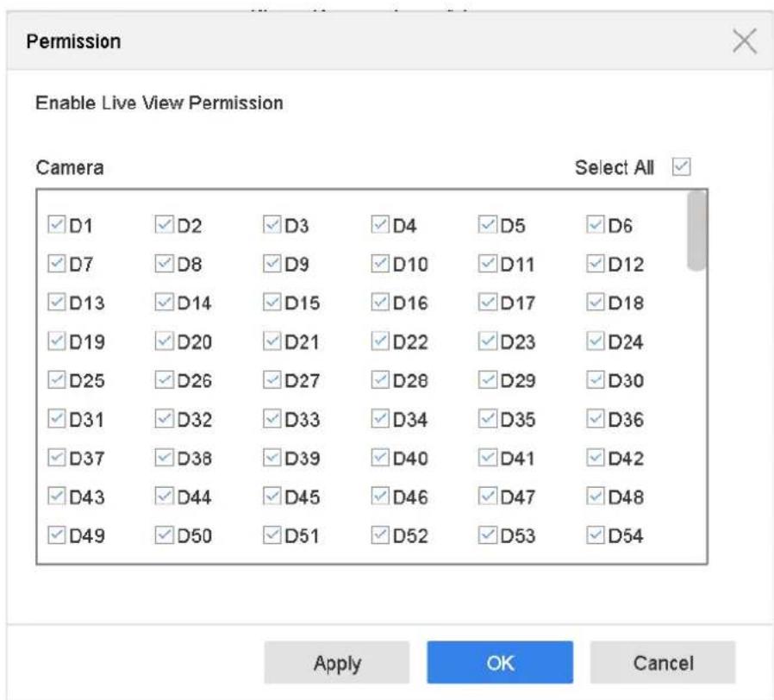Deselect the D21 camera checkbox
774x700 pixels.
(x=272, y=341)
